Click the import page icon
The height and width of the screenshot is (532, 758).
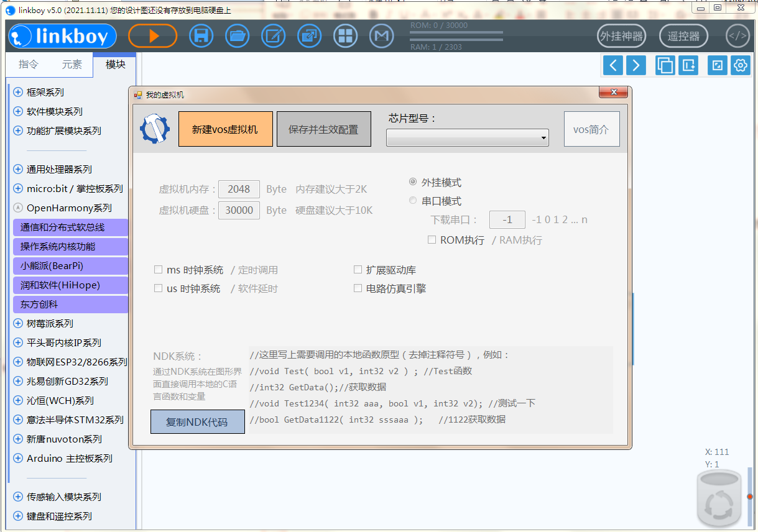[x=688, y=65]
